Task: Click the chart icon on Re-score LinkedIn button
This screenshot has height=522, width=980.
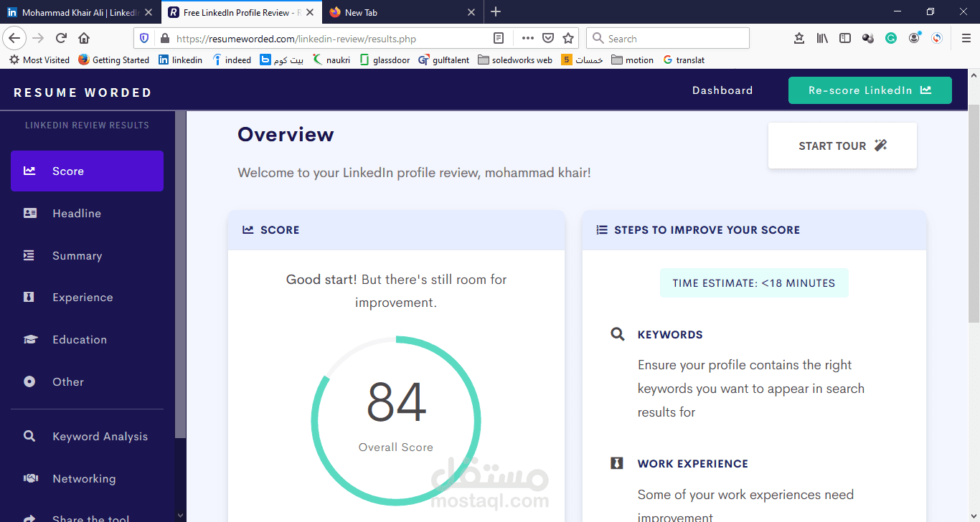Action: [925, 90]
